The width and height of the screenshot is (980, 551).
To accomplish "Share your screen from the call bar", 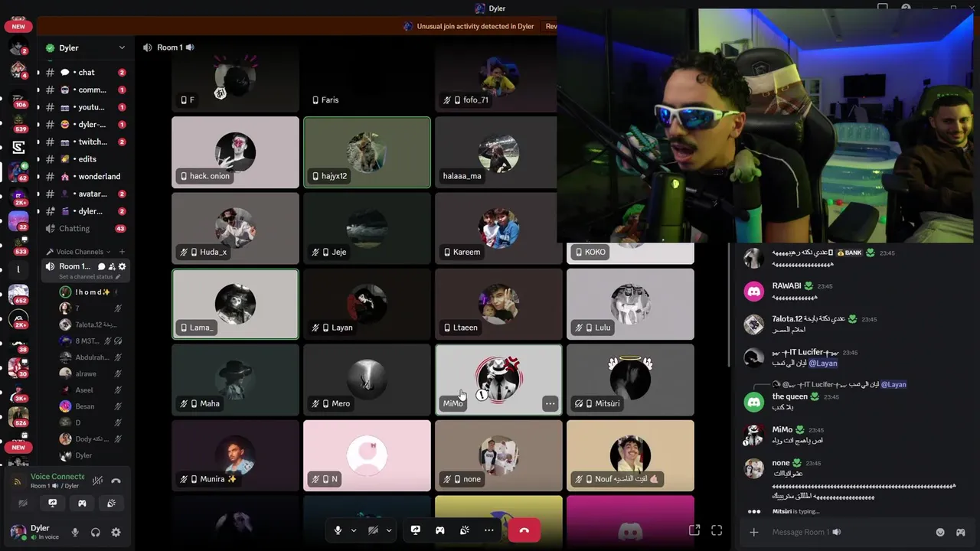I will [x=416, y=530].
